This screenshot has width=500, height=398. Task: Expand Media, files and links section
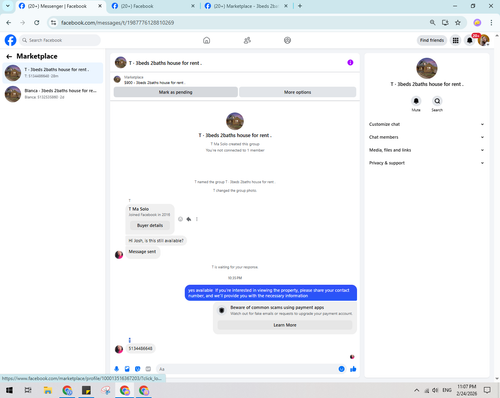[426, 150]
